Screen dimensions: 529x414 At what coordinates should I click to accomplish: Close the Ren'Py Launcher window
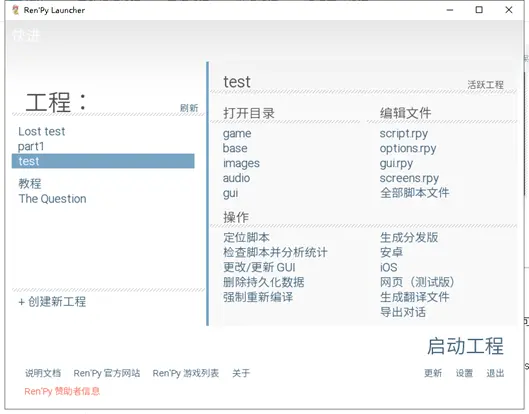[509, 10]
